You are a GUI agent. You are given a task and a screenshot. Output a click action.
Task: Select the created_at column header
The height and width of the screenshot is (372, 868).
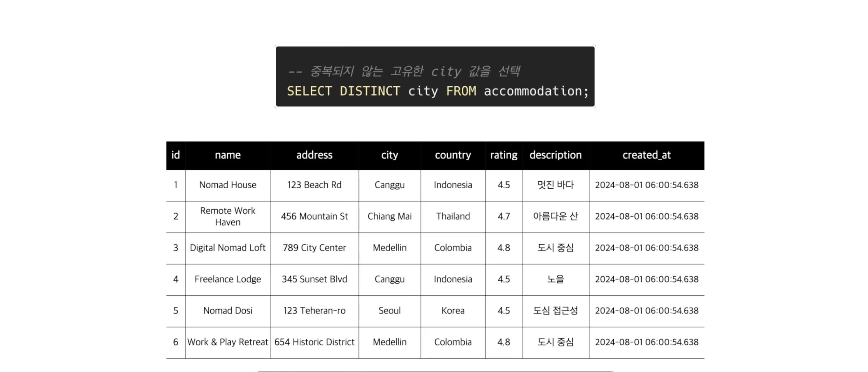pyautogui.click(x=647, y=155)
